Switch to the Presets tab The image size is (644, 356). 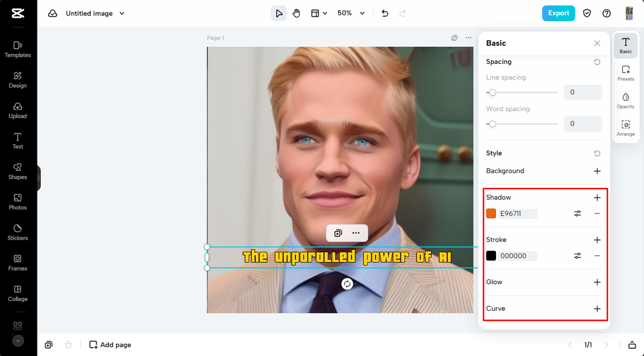[x=626, y=73]
